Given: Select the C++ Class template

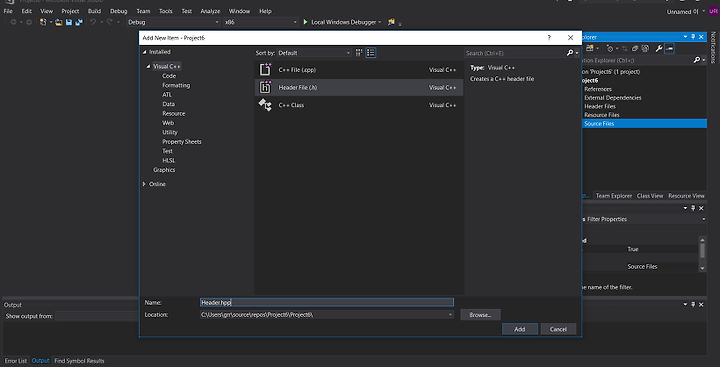Looking at the screenshot, I should (359, 105).
